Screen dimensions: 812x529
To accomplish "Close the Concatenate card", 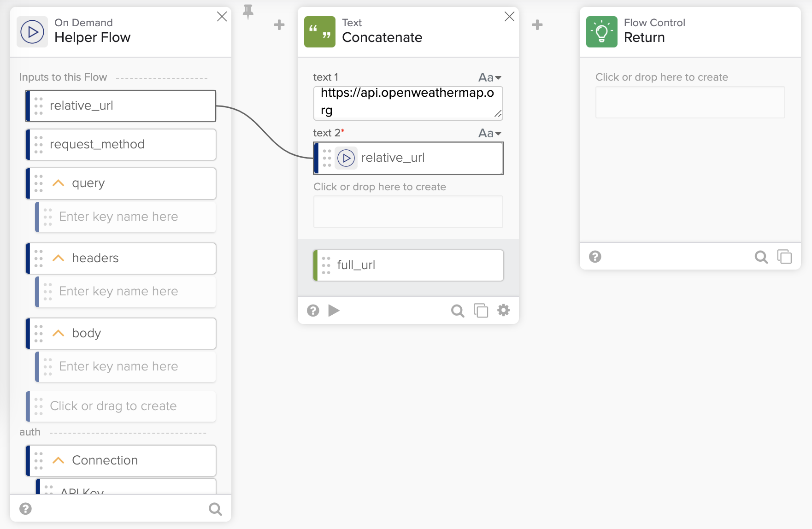I will pyautogui.click(x=509, y=17).
